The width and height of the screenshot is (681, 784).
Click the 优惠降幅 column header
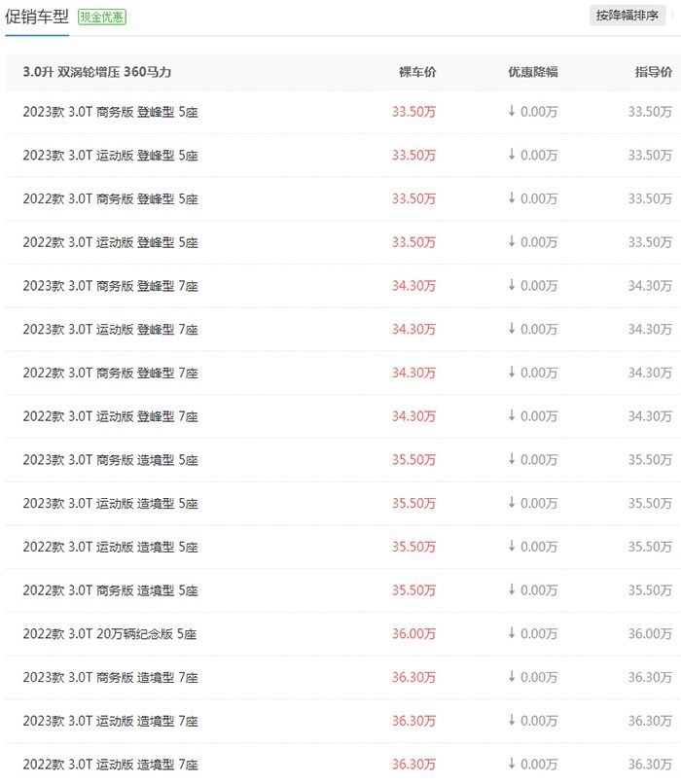click(533, 72)
